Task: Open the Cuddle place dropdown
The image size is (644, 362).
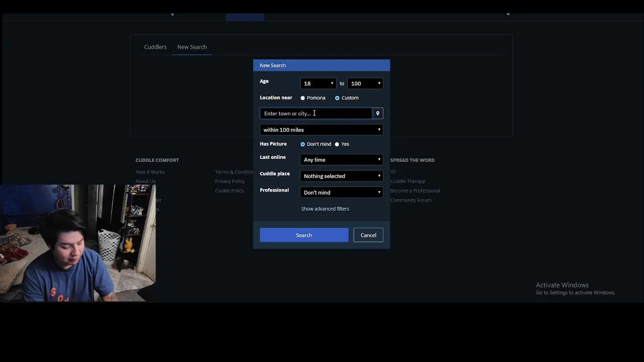Action: pyautogui.click(x=342, y=176)
